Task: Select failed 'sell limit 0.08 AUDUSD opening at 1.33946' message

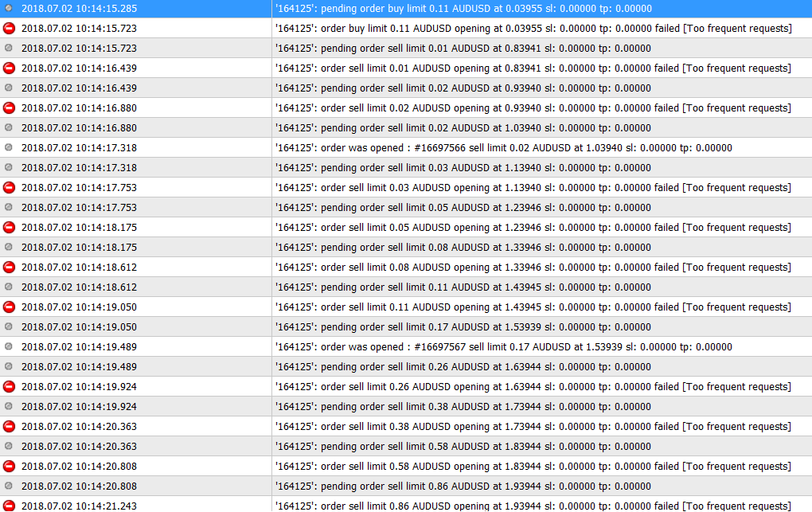Action: 533,268
